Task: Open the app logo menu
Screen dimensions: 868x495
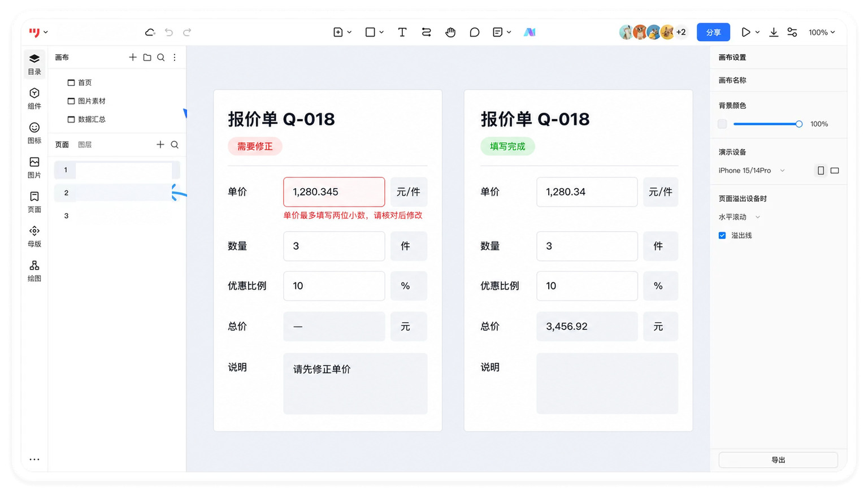Action: coord(34,32)
